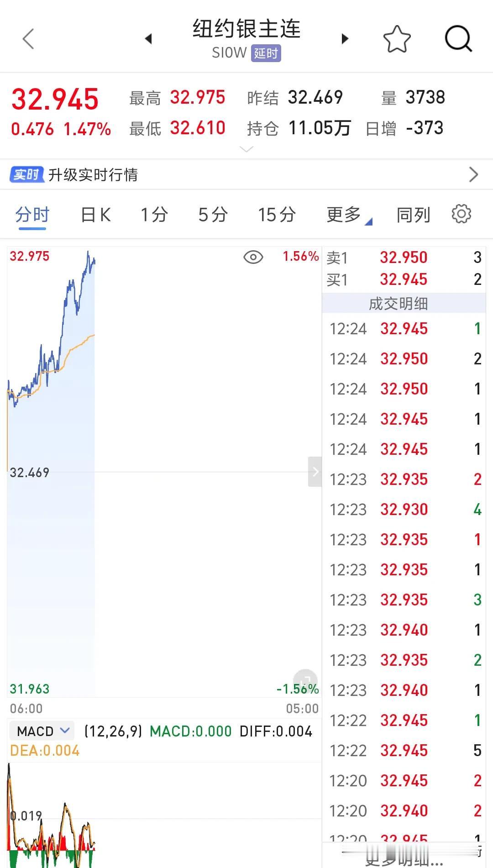Select the 日K tab
493x868 pixels.
tap(95, 215)
